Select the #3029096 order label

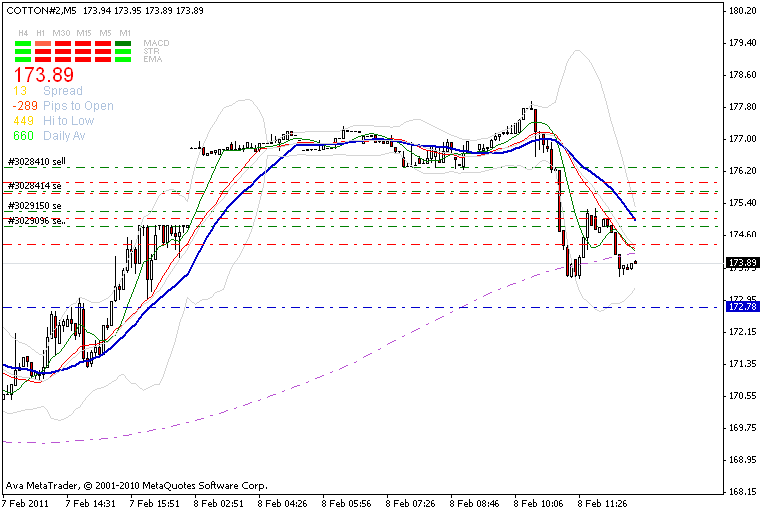[x=35, y=220]
